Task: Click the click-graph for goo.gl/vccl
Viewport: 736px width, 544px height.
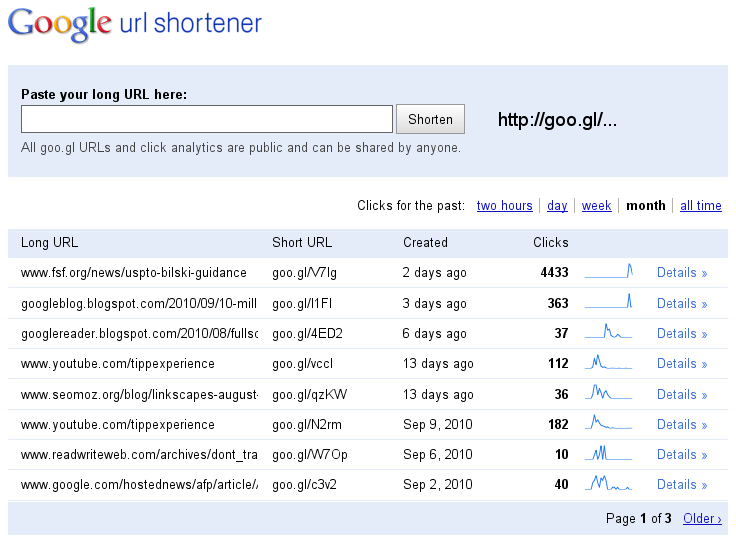Action: 609,363
